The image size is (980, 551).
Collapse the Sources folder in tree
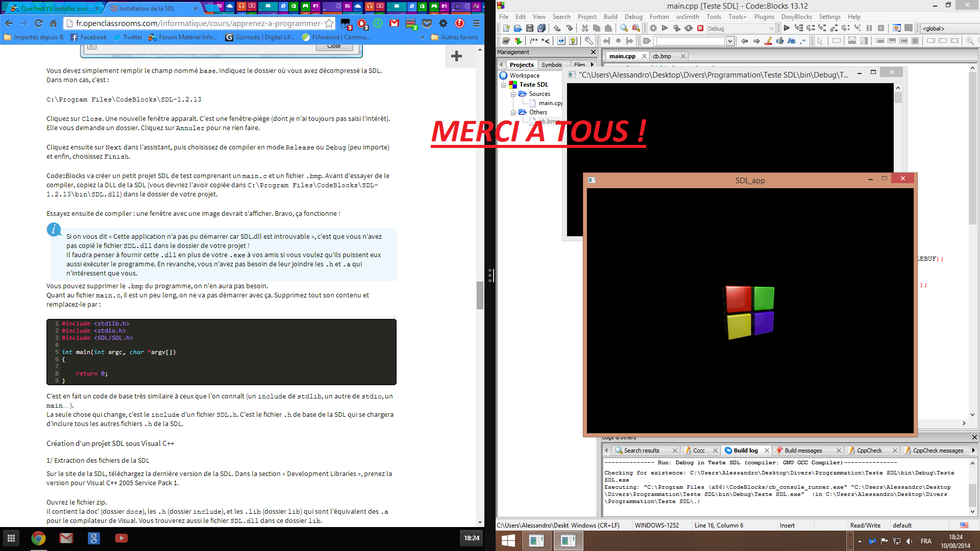click(513, 94)
